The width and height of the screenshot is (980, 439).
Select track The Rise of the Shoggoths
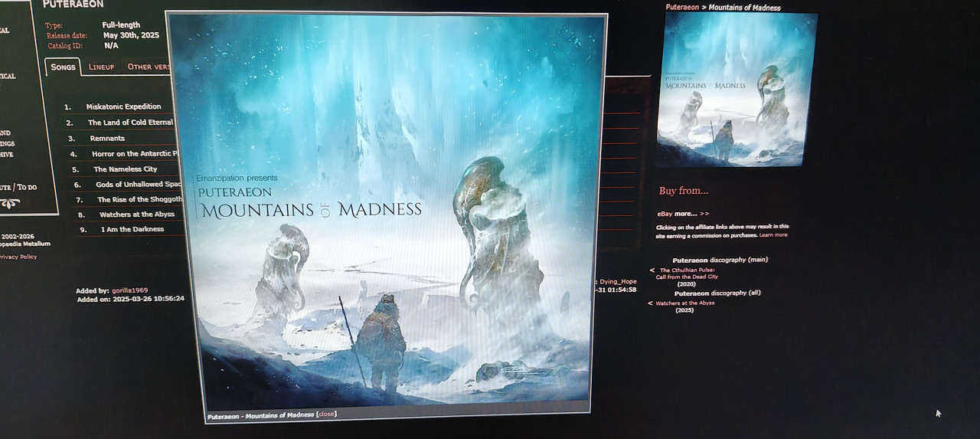[x=140, y=199]
